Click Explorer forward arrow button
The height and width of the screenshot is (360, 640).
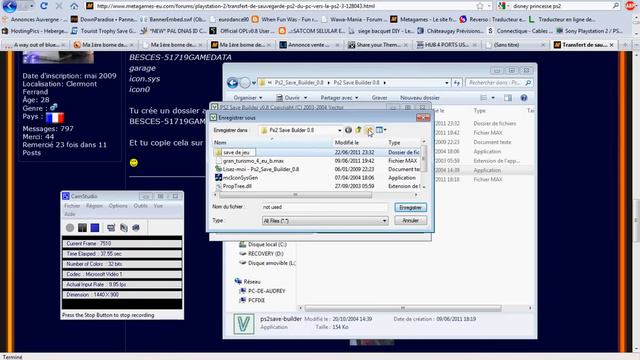coord(245,83)
